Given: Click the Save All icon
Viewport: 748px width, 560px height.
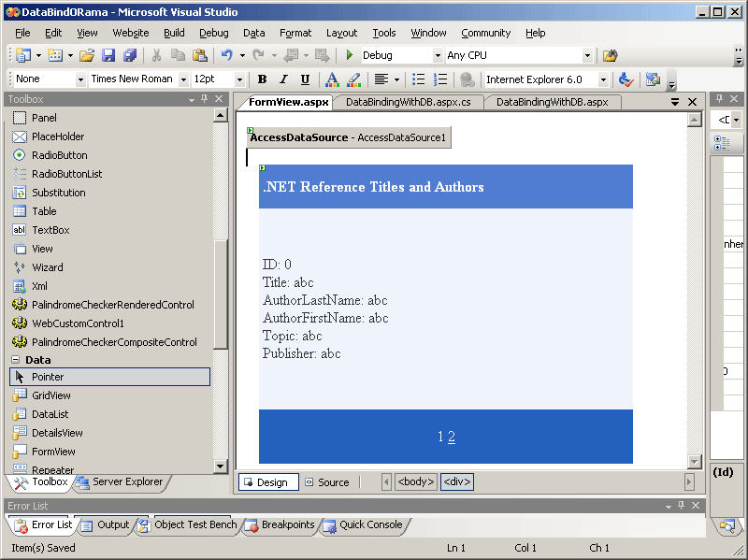Looking at the screenshot, I should click(x=129, y=56).
